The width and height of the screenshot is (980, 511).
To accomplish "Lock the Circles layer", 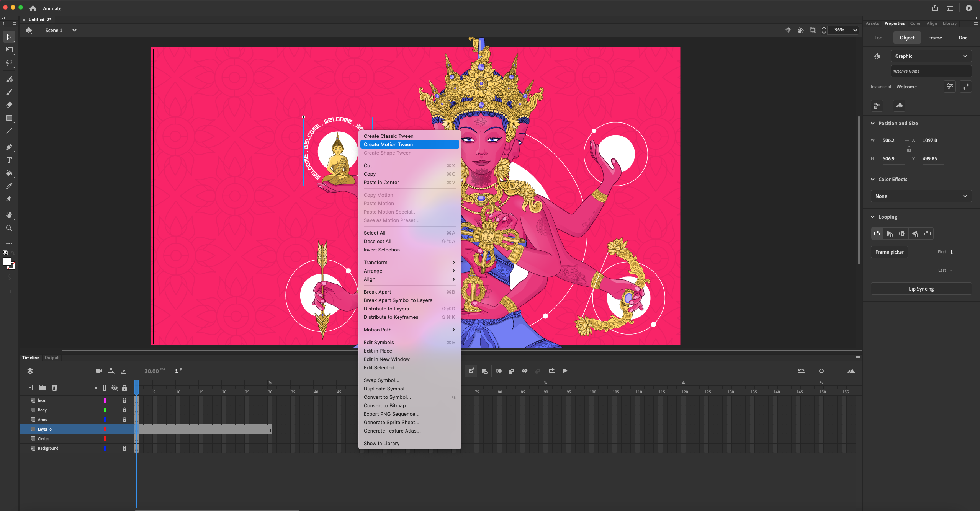I will point(124,439).
